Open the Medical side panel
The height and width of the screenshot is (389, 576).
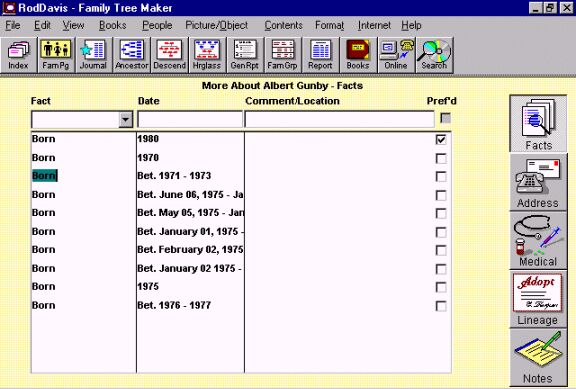click(x=538, y=240)
